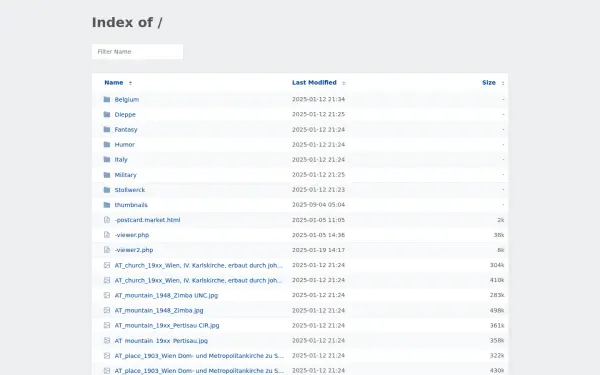
Task: Click the sort arrows next to Size
Action: pyautogui.click(x=503, y=83)
